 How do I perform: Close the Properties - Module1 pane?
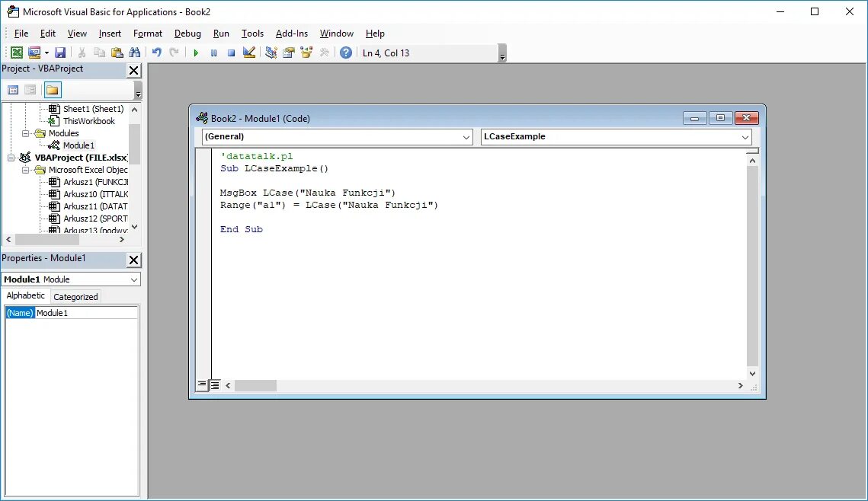(134, 260)
